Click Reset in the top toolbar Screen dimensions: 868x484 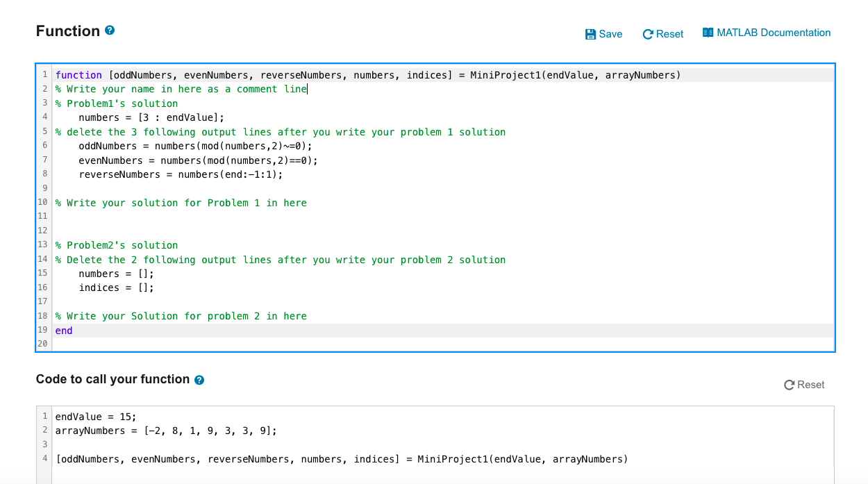(662, 33)
